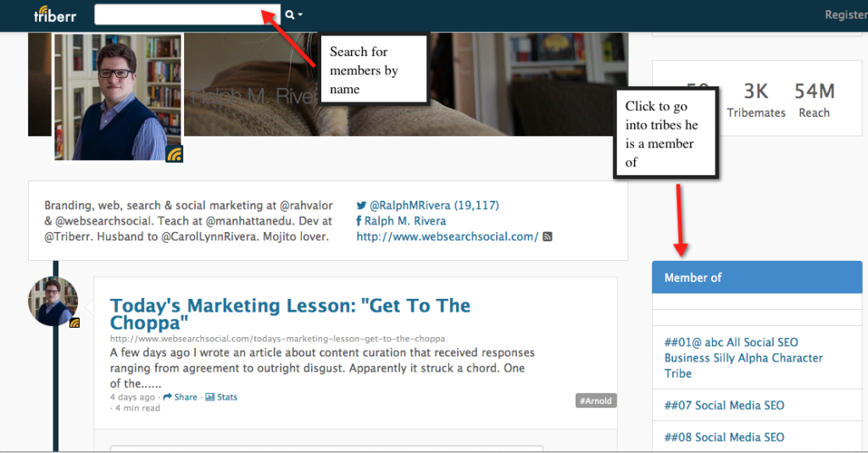Open the ##07 Social Media SEO tribe

point(724,406)
